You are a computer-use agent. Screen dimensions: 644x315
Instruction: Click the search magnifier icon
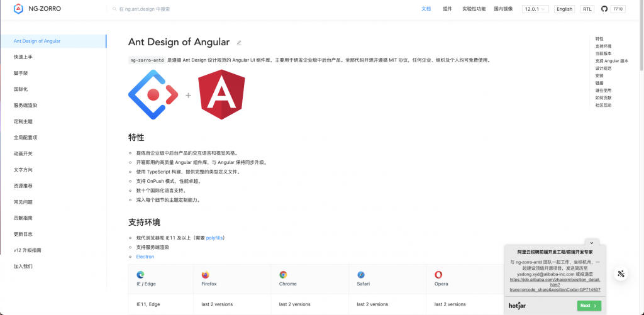(x=114, y=9)
